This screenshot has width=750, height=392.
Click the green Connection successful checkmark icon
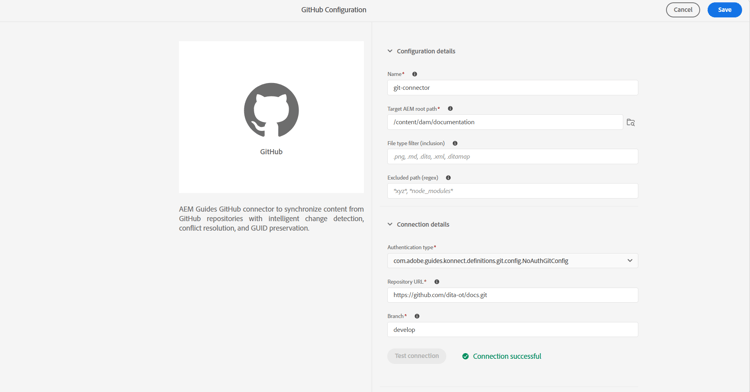pos(465,356)
